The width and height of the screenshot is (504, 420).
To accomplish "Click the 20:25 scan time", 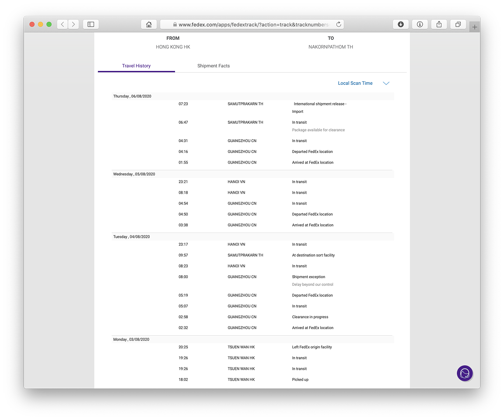I will pos(183,347).
